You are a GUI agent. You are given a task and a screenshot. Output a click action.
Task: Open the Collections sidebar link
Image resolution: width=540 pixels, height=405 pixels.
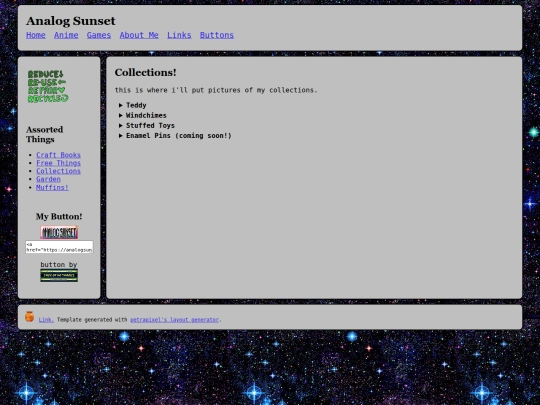[59, 171]
